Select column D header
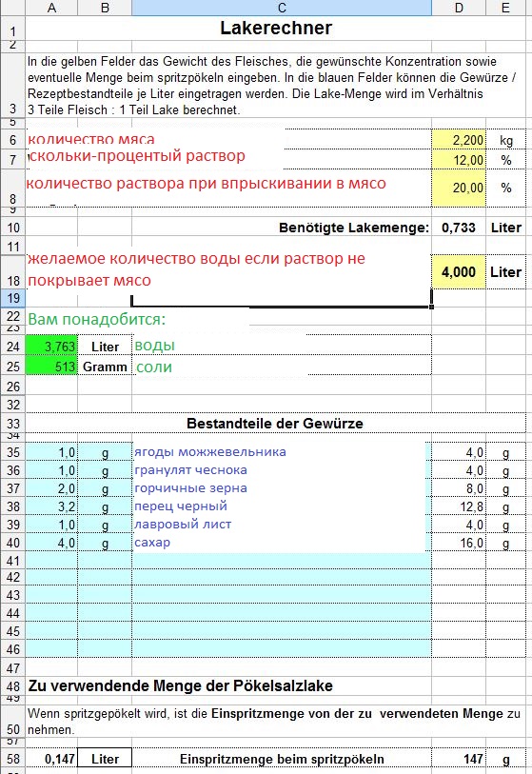The height and width of the screenshot is (774, 532). coord(459,8)
